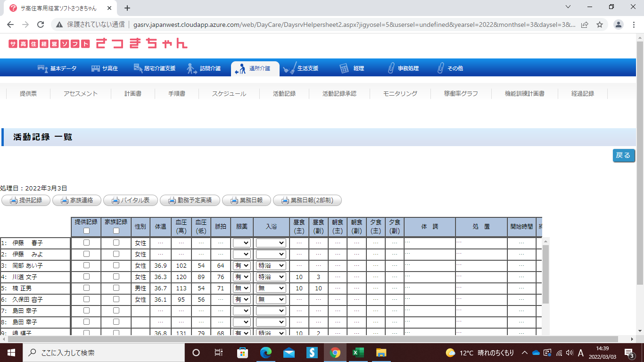Toggle 家族記録 checkbox for 川道 文子
The image size is (644, 362).
click(x=116, y=277)
